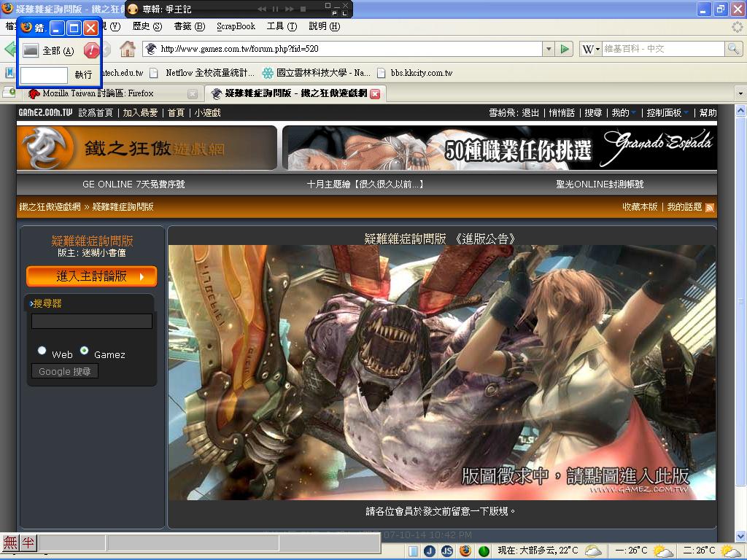Close the 疑難雜症詢問版 tab

[376, 94]
